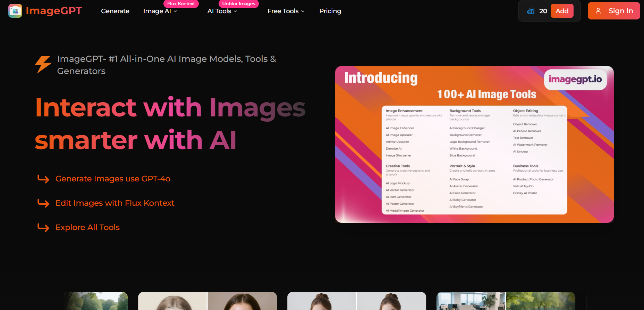Viewport: 644px width, 310px height.
Task: Click arrow icon beside Generate Images use GPT-4o
Action: [43, 179]
